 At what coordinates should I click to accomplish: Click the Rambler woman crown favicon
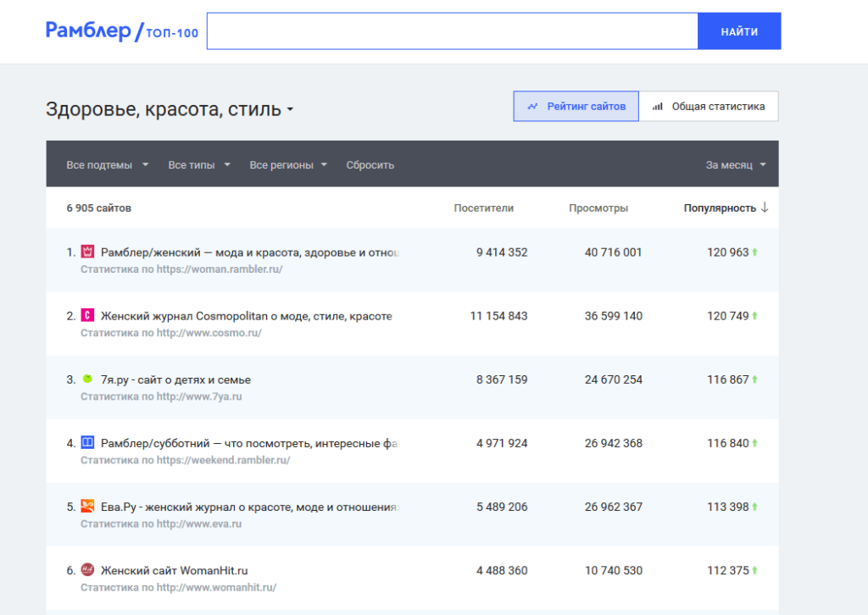(86, 252)
